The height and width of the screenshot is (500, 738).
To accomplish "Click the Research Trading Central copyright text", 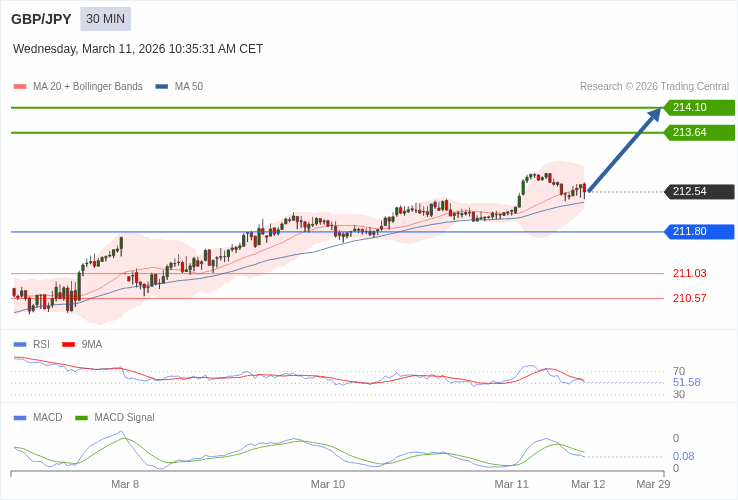I will pos(654,87).
